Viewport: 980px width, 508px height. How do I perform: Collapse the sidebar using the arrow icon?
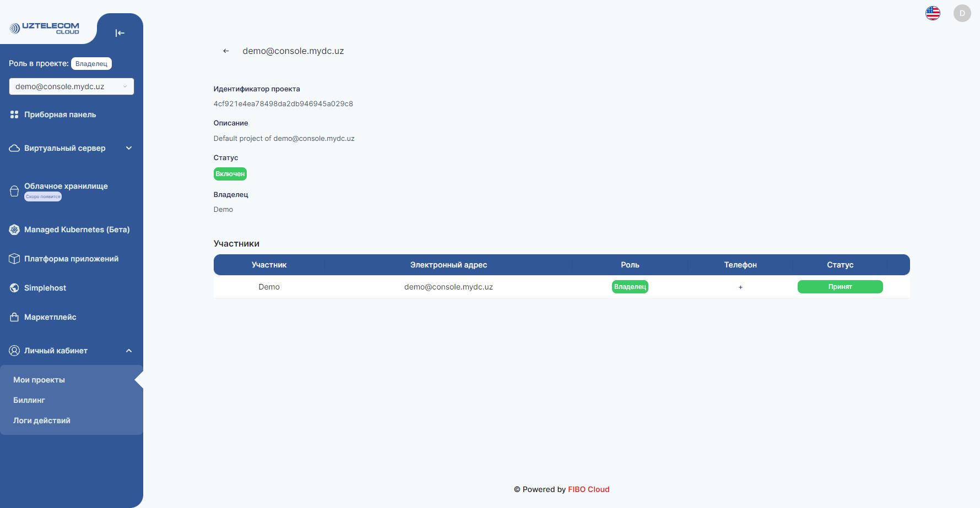pyautogui.click(x=120, y=33)
